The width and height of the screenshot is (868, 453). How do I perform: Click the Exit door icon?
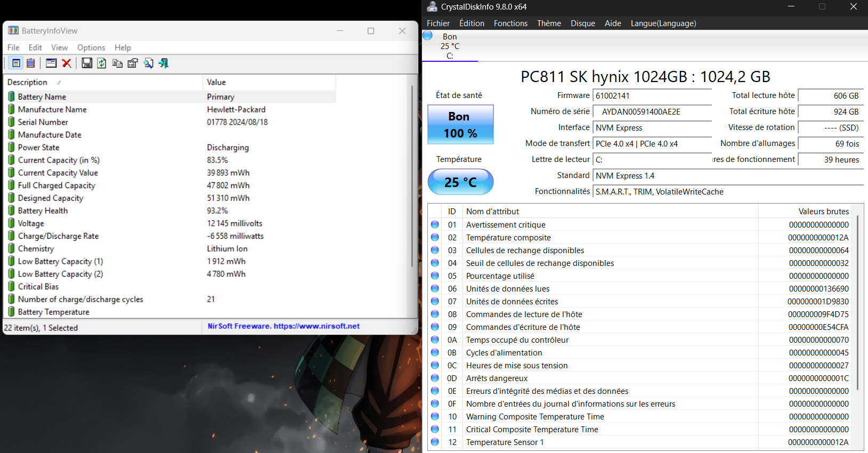pos(163,63)
